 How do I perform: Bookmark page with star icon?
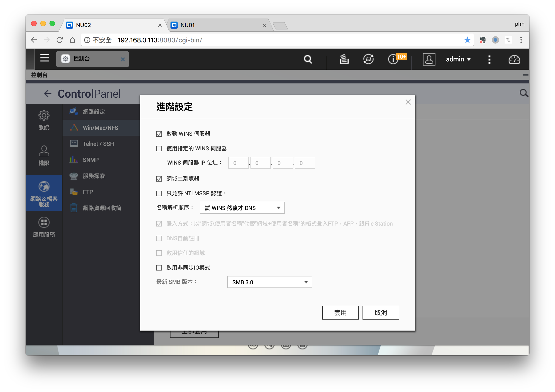pyautogui.click(x=467, y=40)
